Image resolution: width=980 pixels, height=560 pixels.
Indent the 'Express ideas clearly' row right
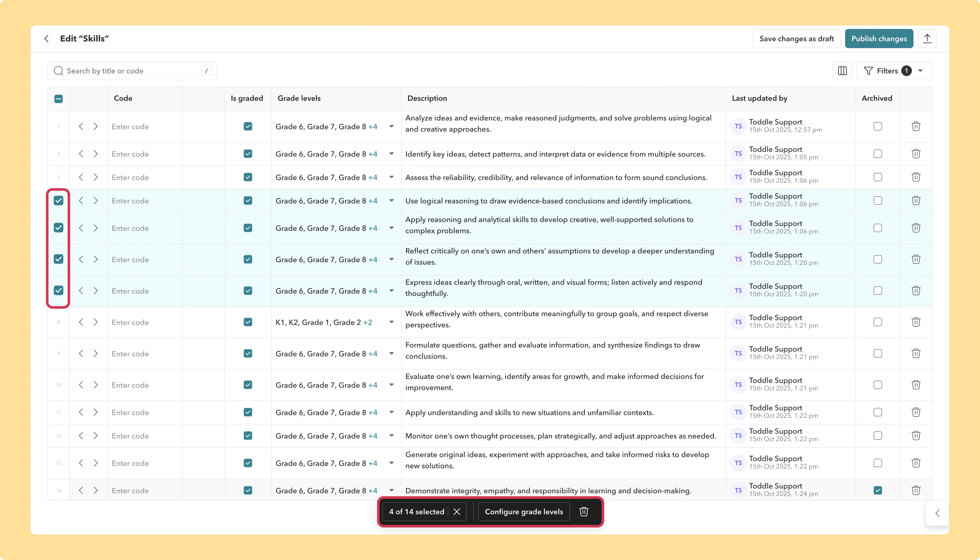click(x=96, y=291)
